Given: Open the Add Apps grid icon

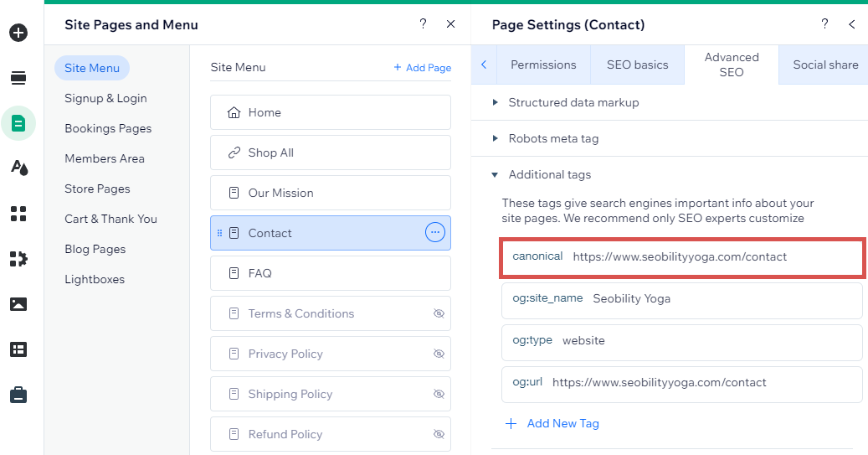Looking at the screenshot, I should (18, 214).
